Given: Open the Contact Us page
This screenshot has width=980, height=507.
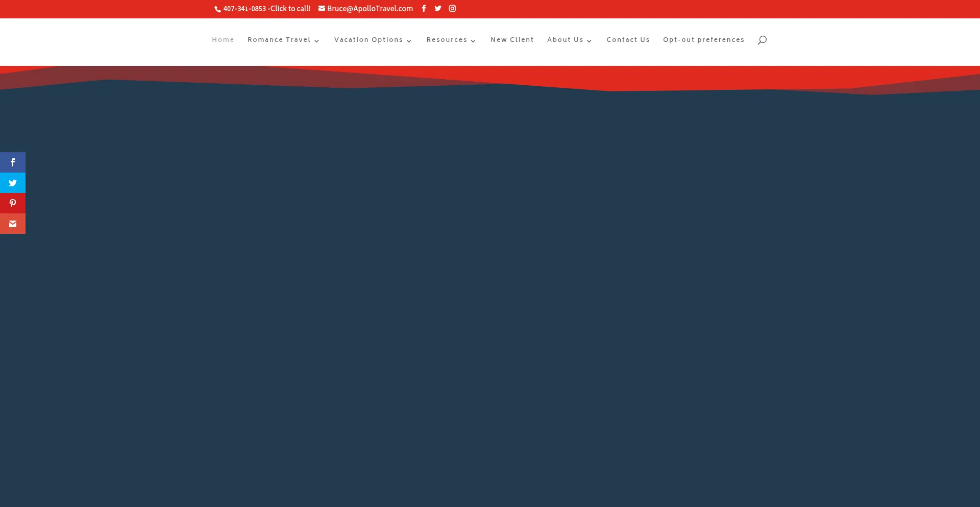Looking at the screenshot, I should click(x=628, y=40).
